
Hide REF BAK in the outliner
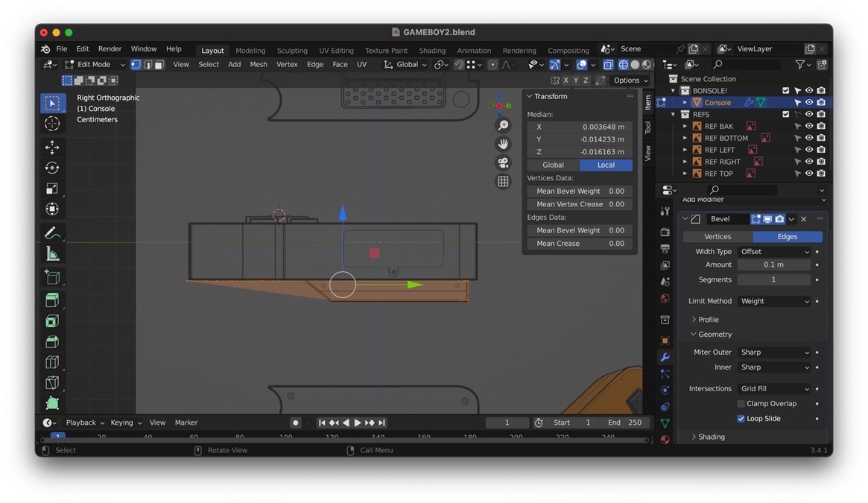[808, 126]
